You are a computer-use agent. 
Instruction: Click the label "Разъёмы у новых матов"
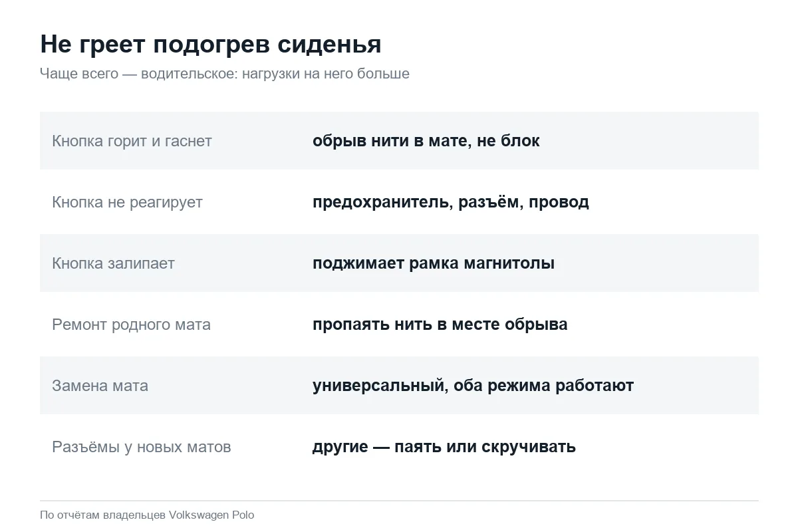142,447
